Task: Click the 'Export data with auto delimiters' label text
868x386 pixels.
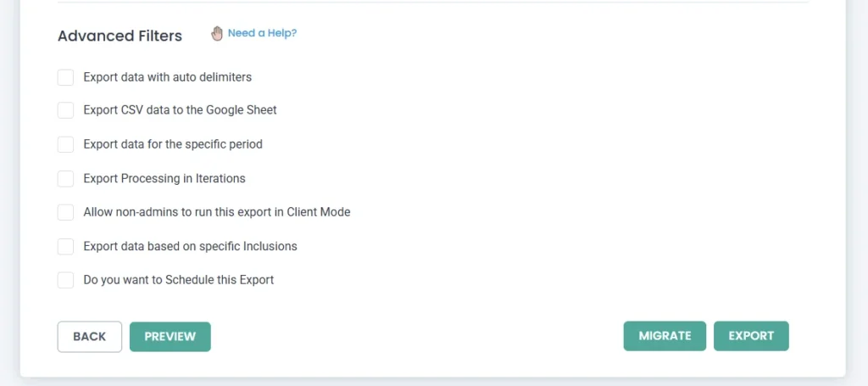Action: pos(167,77)
